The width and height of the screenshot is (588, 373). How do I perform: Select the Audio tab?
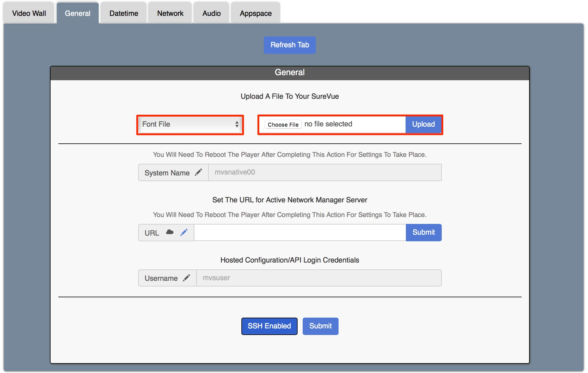(x=211, y=13)
